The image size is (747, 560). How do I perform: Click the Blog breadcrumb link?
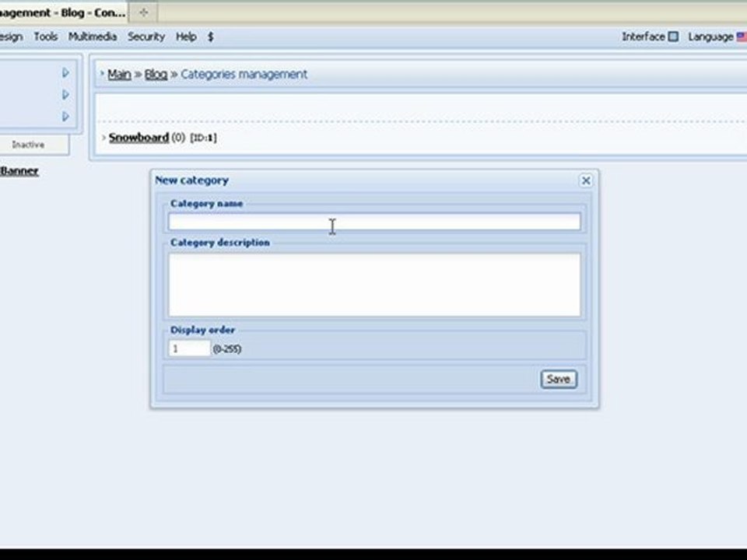156,75
